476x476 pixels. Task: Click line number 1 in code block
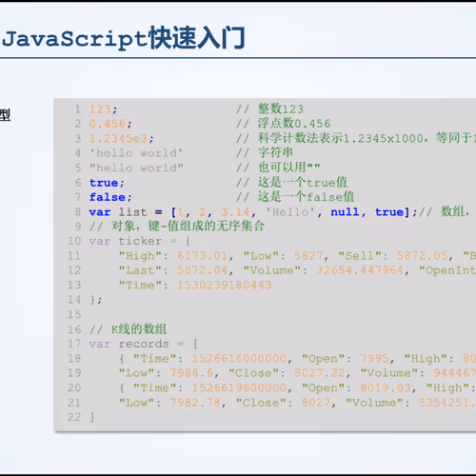click(78, 109)
